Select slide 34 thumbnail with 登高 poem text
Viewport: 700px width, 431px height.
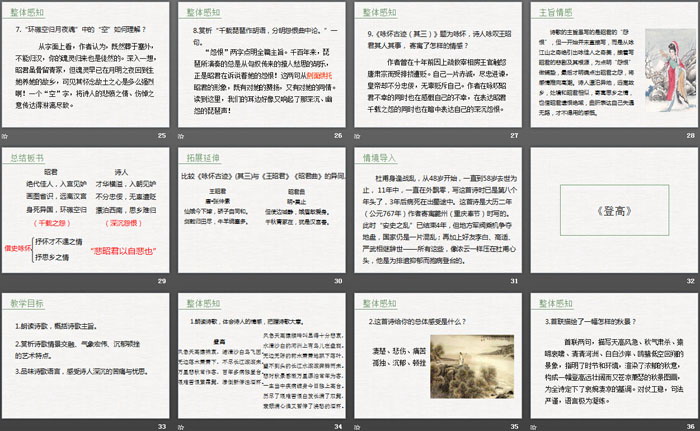(x=262, y=356)
